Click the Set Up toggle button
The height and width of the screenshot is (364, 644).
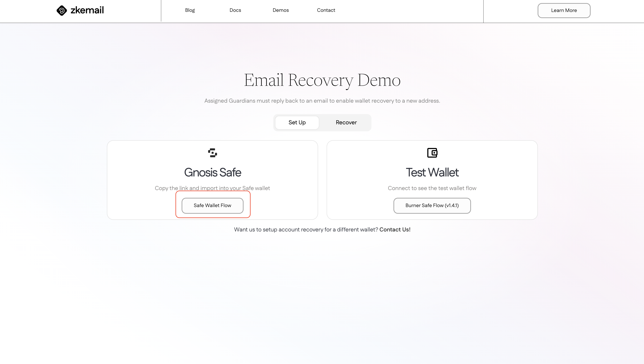297,123
